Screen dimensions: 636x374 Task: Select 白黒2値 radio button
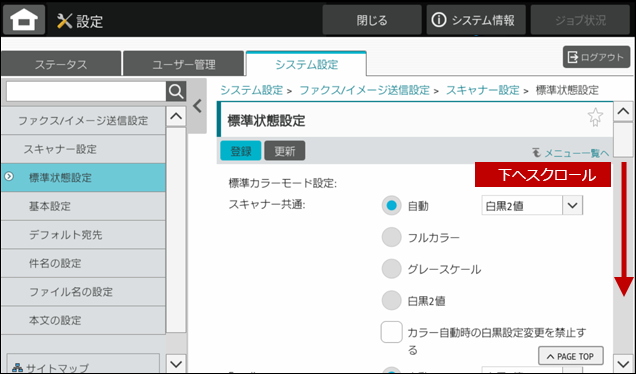click(391, 301)
